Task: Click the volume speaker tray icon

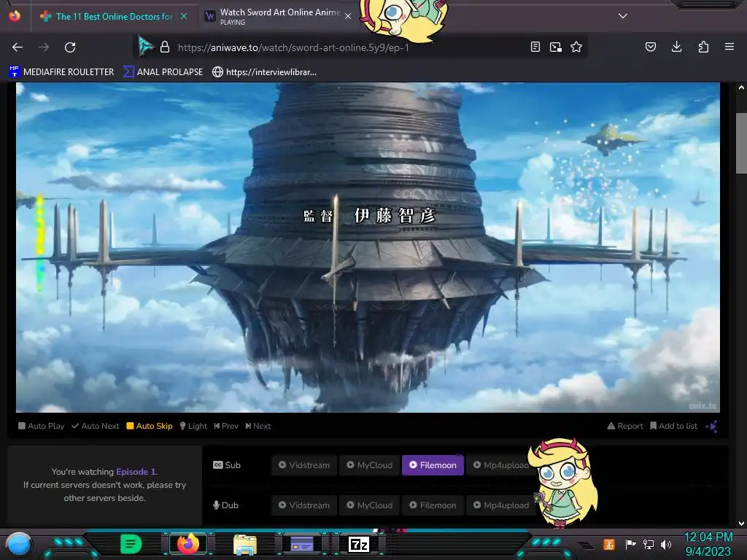Action: (x=666, y=544)
